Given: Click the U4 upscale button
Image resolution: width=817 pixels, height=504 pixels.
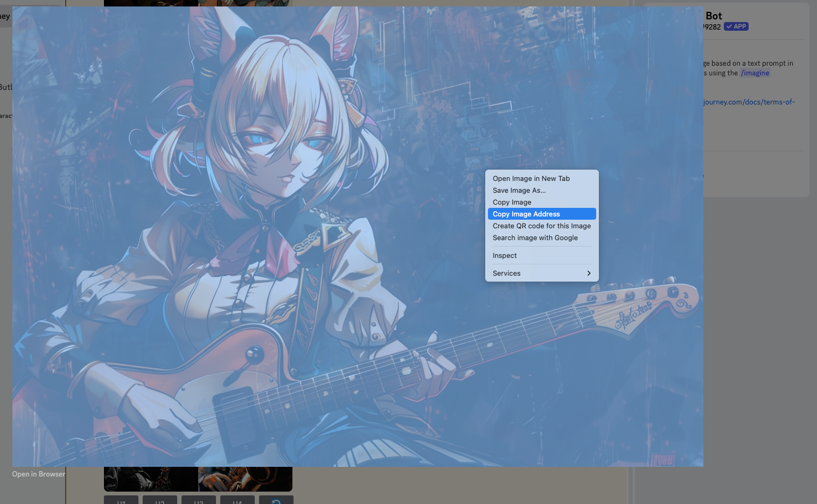Looking at the screenshot, I should [x=238, y=500].
